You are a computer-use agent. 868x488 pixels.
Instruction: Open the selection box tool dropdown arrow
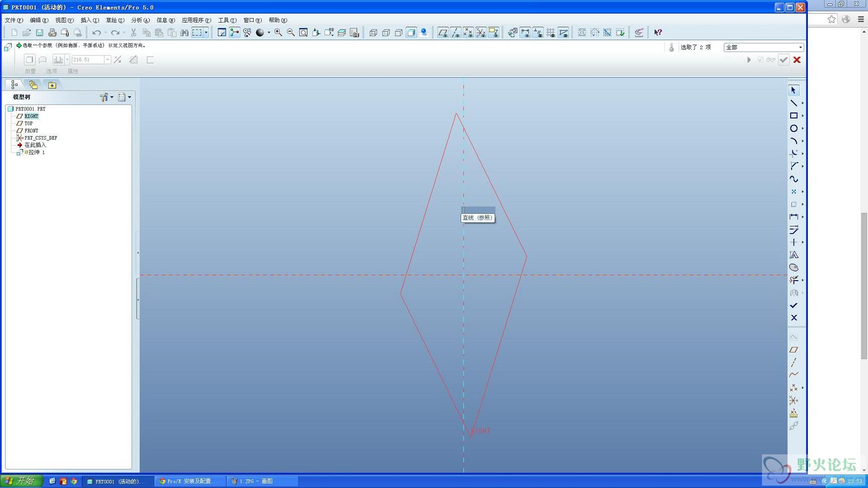click(206, 33)
